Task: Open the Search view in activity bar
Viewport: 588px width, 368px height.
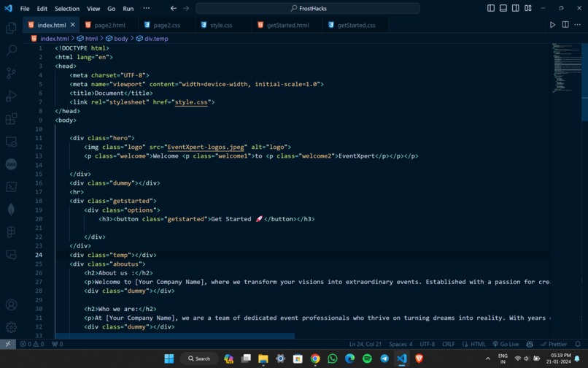Action: (11, 50)
